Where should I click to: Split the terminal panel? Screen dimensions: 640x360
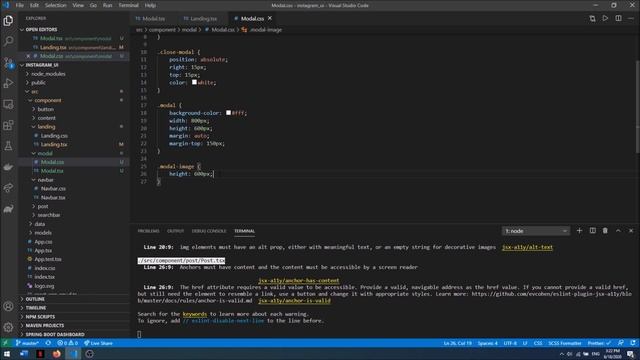pyautogui.click(x=592, y=231)
